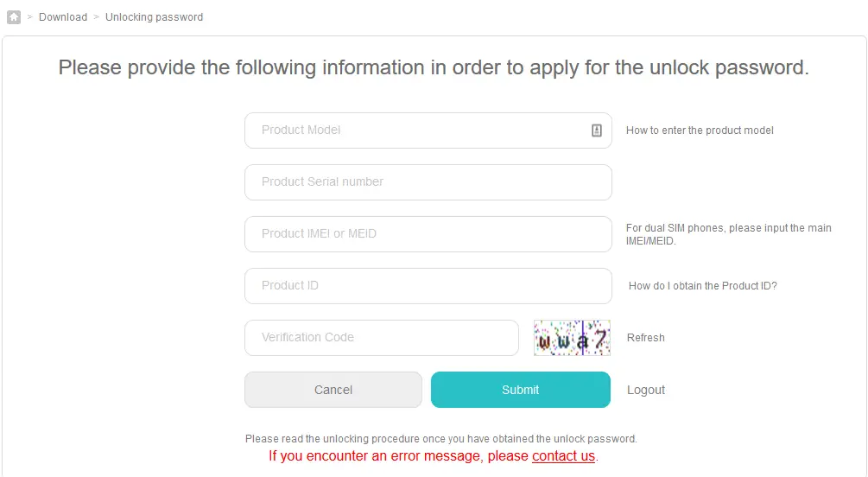The width and height of the screenshot is (868, 477).
Task: Click the Unlocking password breadcrumb
Action: click(x=154, y=17)
